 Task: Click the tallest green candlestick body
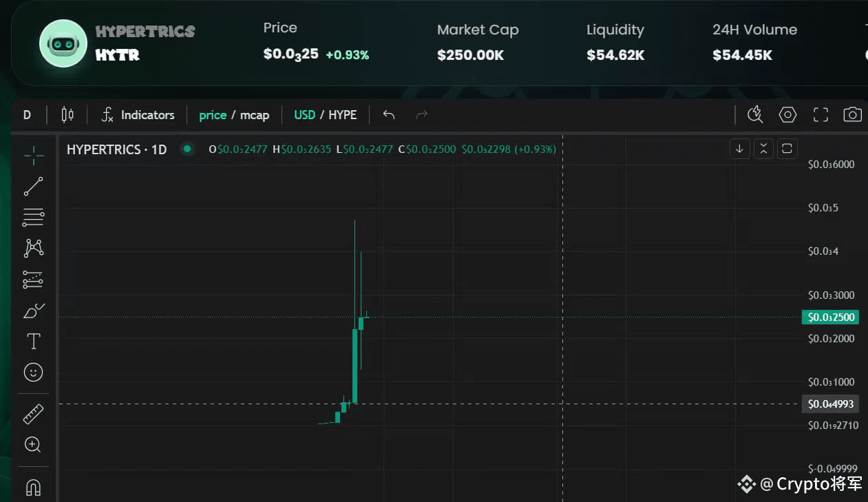(355, 366)
